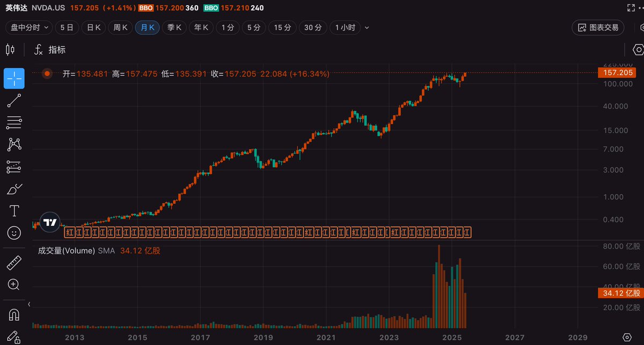Switch to the 日K daily candles
The image size is (644, 345).
tap(94, 27)
